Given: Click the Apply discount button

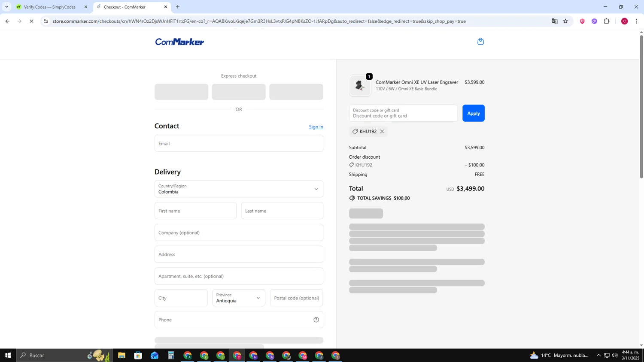Looking at the screenshot, I should [x=473, y=113].
